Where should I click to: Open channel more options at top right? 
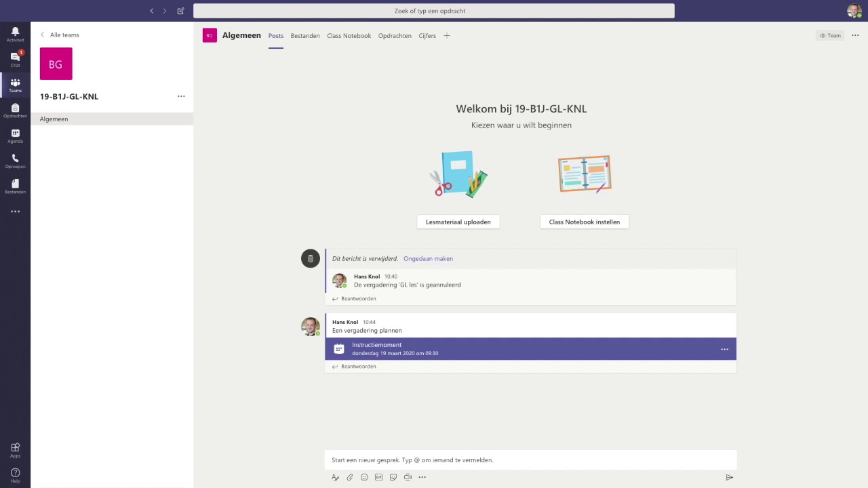click(855, 36)
